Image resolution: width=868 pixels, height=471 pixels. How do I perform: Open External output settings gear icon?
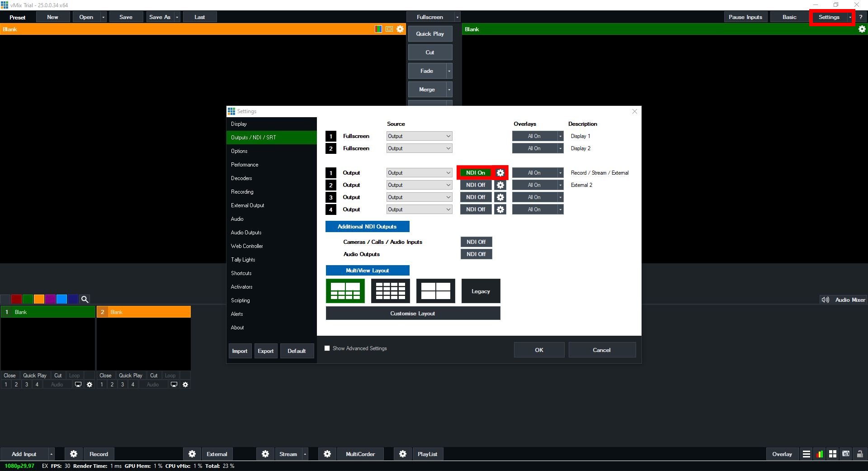pyautogui.click(x=192, y=454)
